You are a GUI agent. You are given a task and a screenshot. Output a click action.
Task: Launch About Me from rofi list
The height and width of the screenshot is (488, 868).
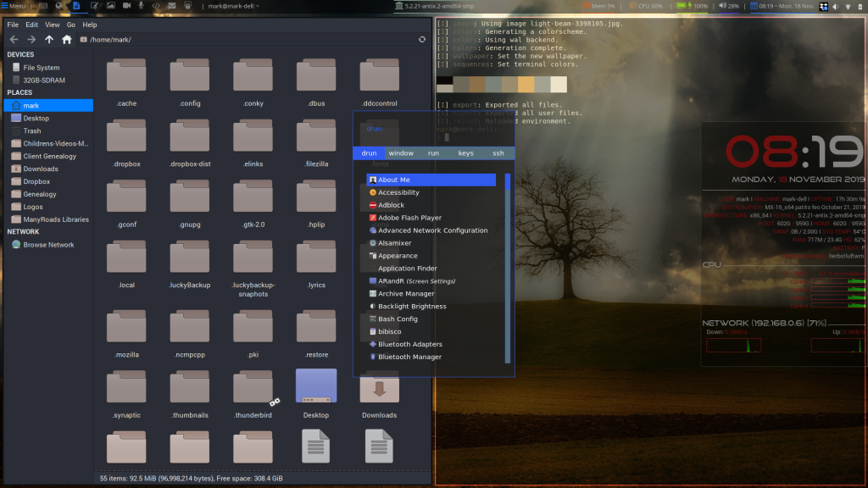click(431, 180)
